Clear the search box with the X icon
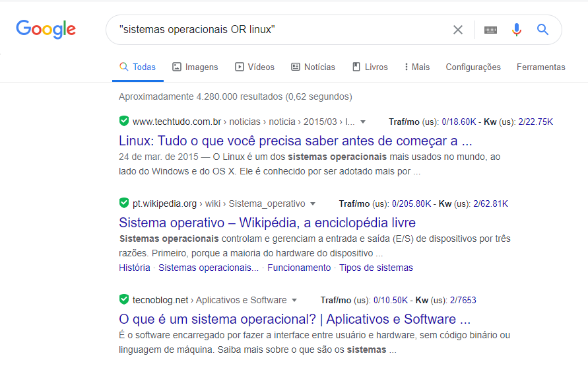The height and width of the screenshot is (366, 588). tap(457, 30)
